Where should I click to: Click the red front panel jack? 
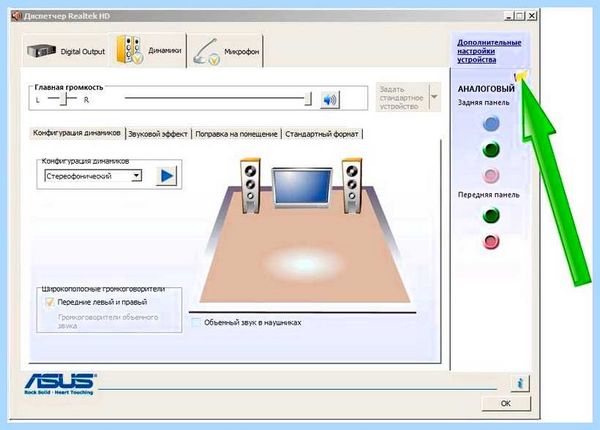(491, 242)
